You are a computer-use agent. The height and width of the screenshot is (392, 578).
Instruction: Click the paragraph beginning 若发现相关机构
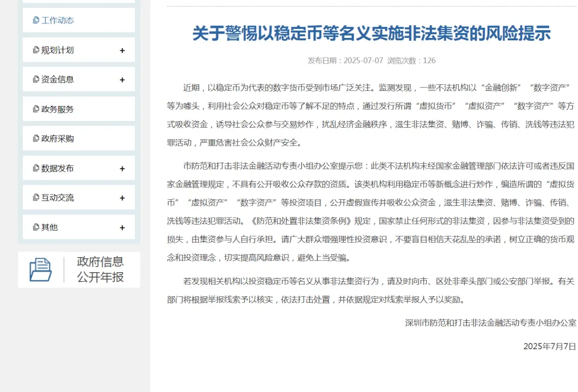(x=370, y=290)
